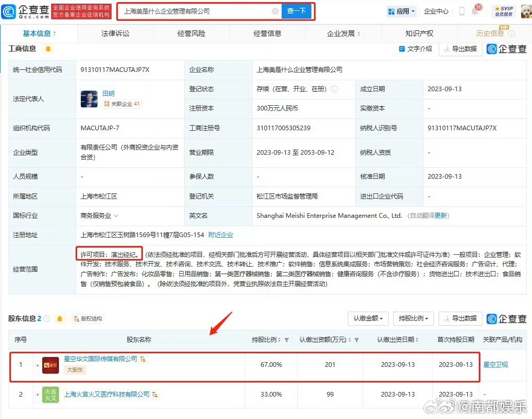Screen dimensions: 532x419
Task: Click the Qcc.com logo icon
Action: point(8,11)
